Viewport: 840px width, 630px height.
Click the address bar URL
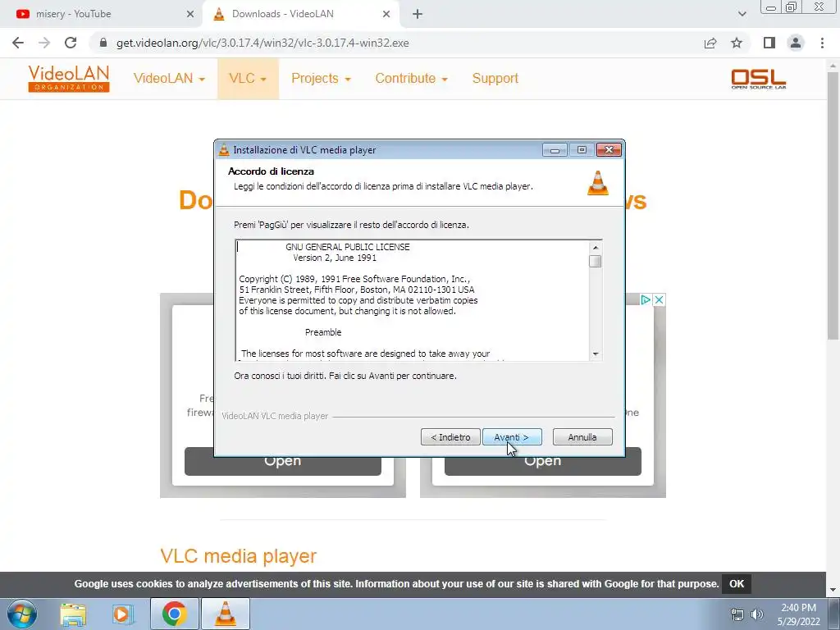(262, 43)
